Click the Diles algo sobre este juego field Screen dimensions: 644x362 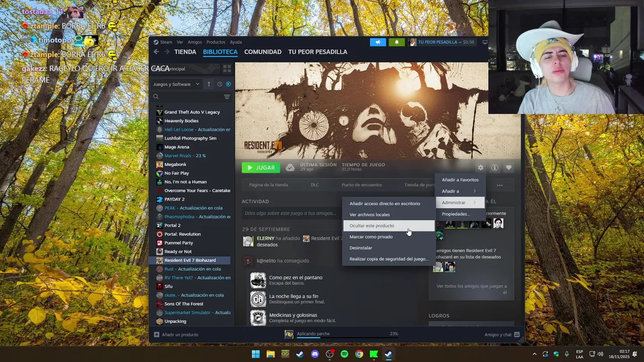[291, 213]
